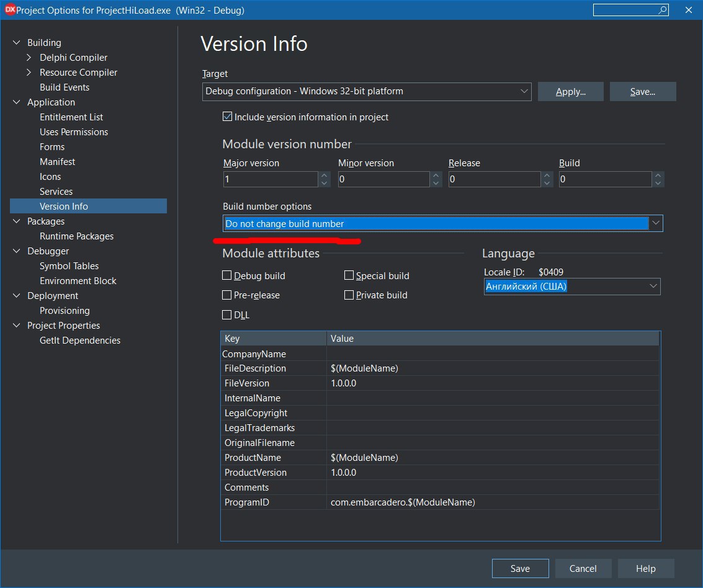Screen dimensions: 703x588
Task: Click the Save... button next to Target
Action: pos(642,91)
